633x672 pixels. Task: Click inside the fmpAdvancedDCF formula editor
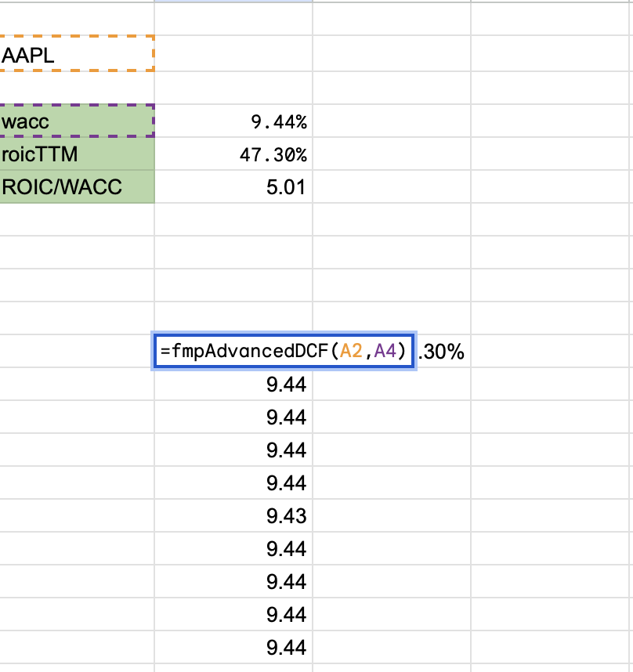pos(284,351)
